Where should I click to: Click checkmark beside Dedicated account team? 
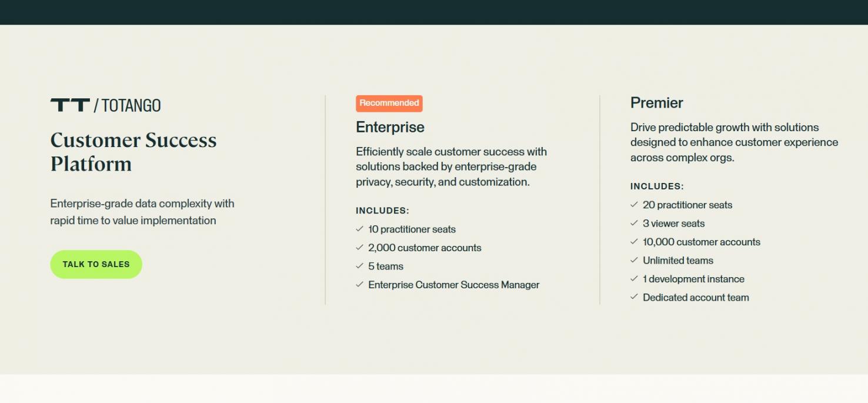pyautogui.click(x=634, y=297)
